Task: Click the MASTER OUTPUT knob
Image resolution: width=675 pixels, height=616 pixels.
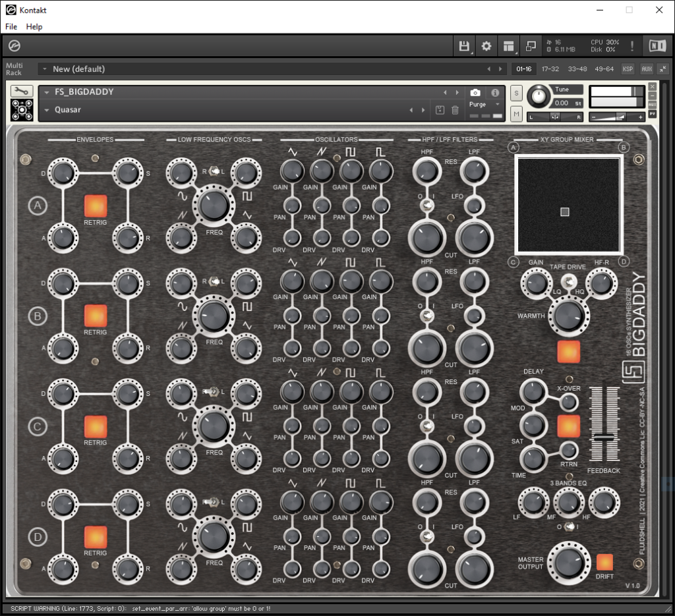Action: 569,563
